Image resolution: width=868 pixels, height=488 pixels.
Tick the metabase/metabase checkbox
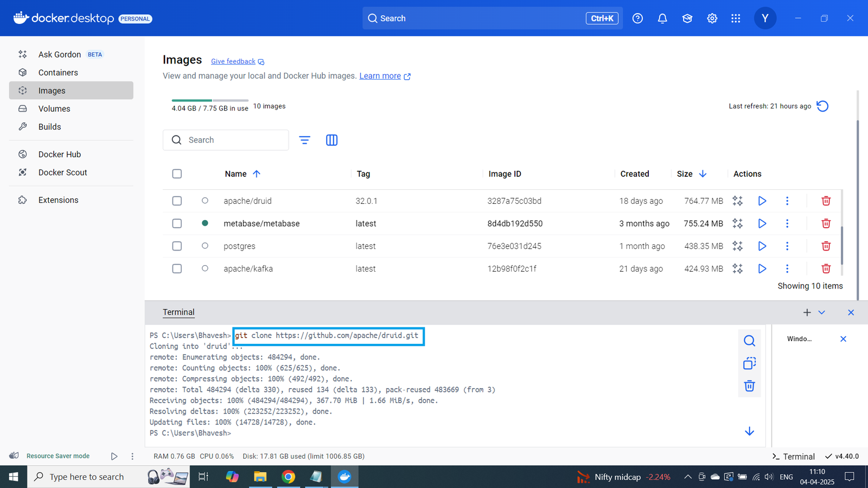point(177,223)
